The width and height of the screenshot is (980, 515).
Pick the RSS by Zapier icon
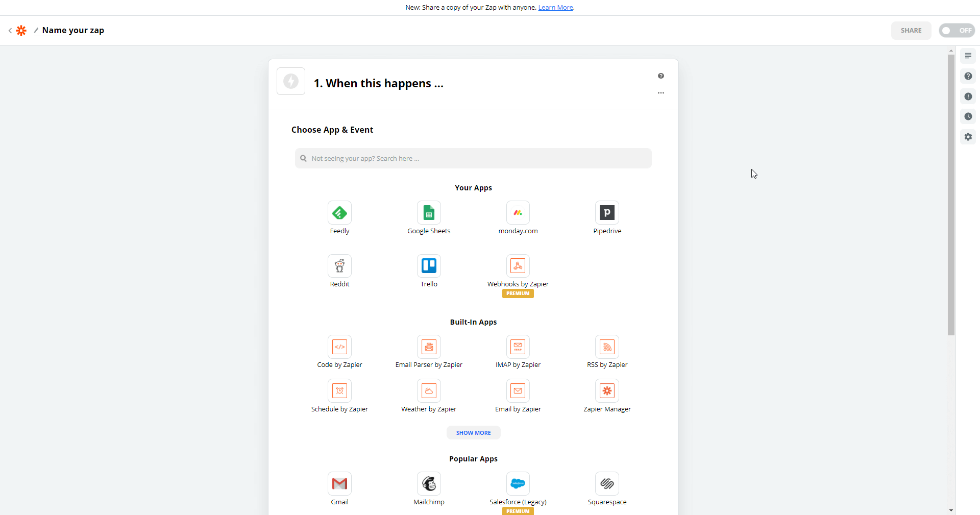coord(607,347)
